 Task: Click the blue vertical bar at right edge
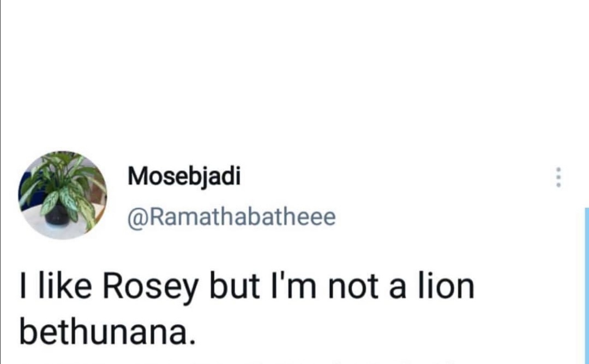pyautogui.click(x=586, y=283)
